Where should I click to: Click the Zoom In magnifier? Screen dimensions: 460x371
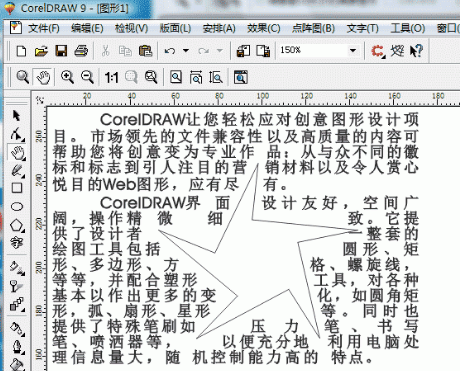pos(67,77)
